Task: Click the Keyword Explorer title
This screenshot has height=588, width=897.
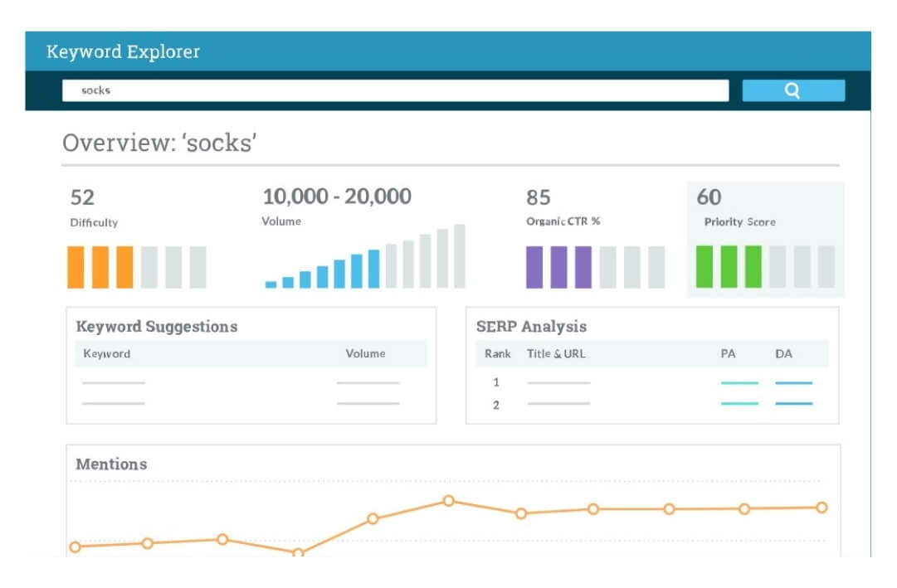Action: 123,51
